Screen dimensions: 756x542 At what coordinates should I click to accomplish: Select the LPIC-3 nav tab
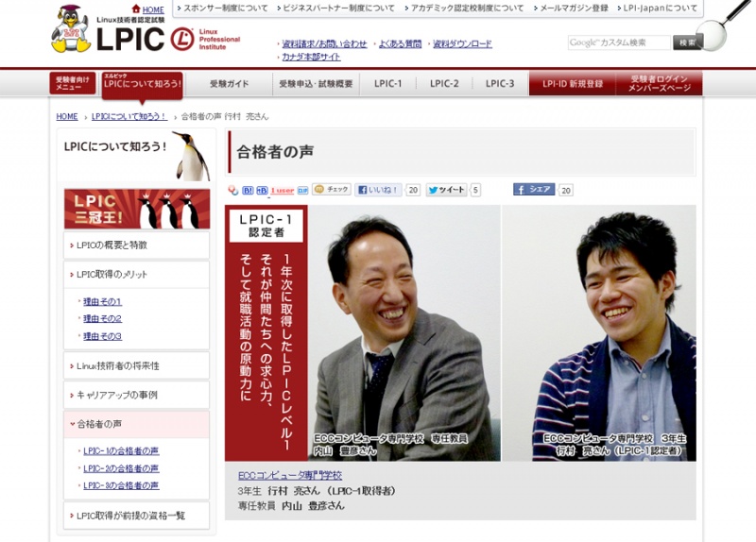(500, 84)
